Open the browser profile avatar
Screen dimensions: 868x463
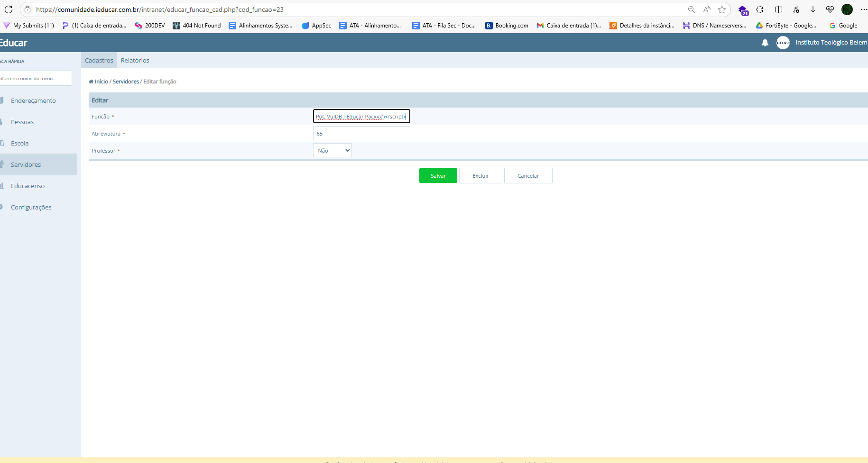(x=847, y=9)
